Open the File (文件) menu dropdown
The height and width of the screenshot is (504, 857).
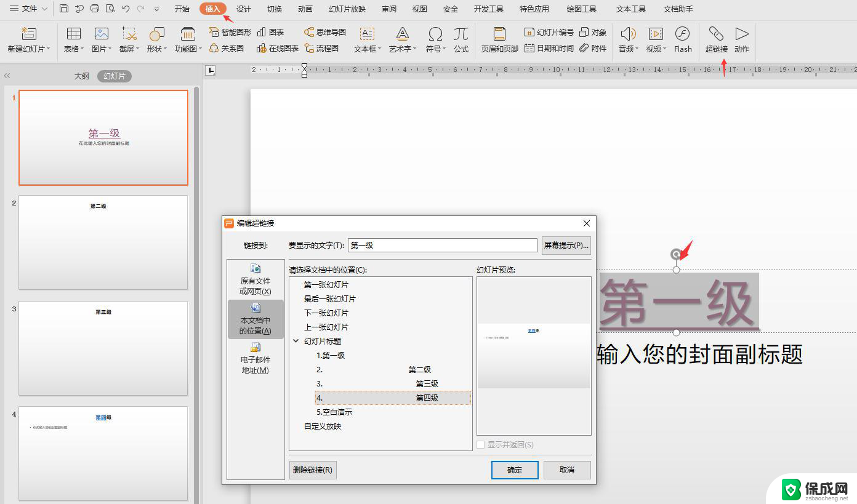click(28, 9)
